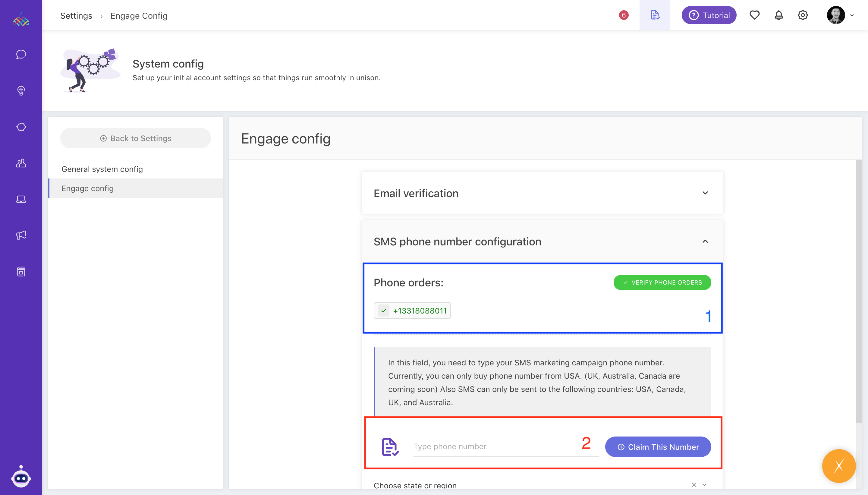Collapse SMS phone number configuration section
The image size is (868, 495).
click(x=542, y=241)
